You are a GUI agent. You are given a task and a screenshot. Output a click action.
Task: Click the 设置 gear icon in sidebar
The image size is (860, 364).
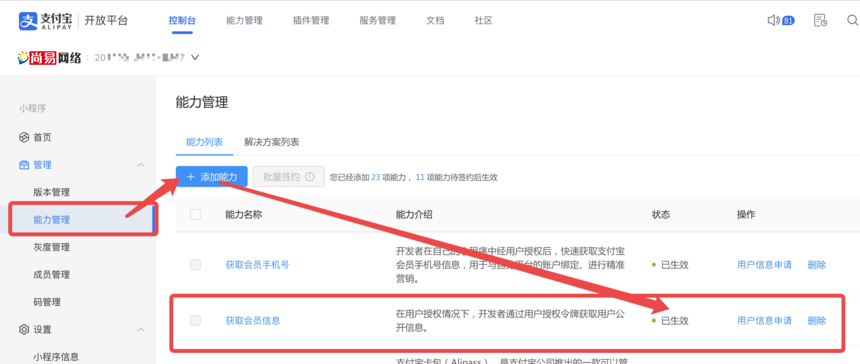(24, 329)
